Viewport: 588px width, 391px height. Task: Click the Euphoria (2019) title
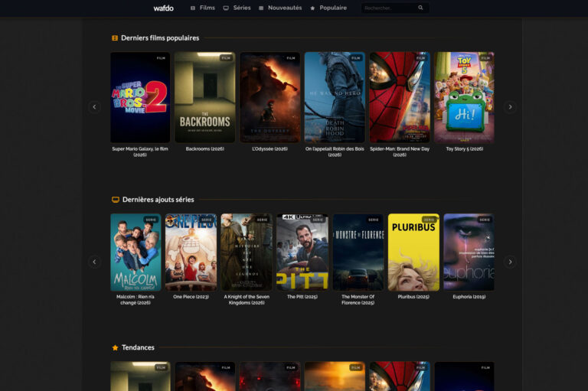(x=469, y=297)
